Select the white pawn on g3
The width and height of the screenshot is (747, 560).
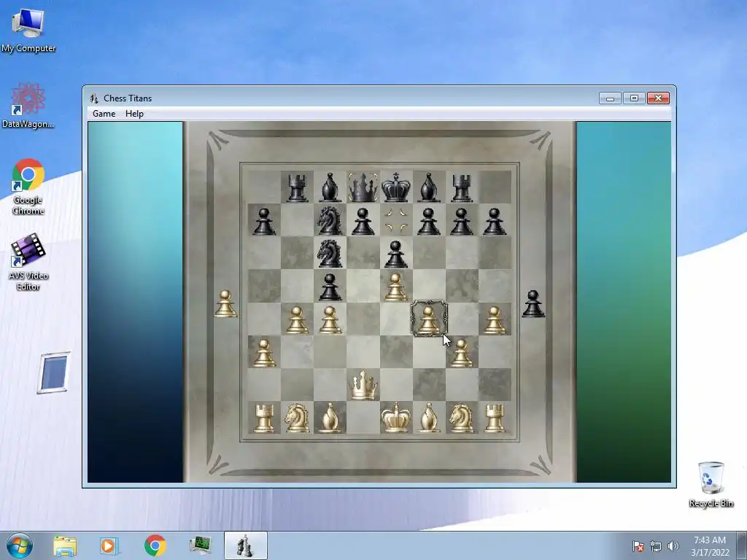click(462, 353)
